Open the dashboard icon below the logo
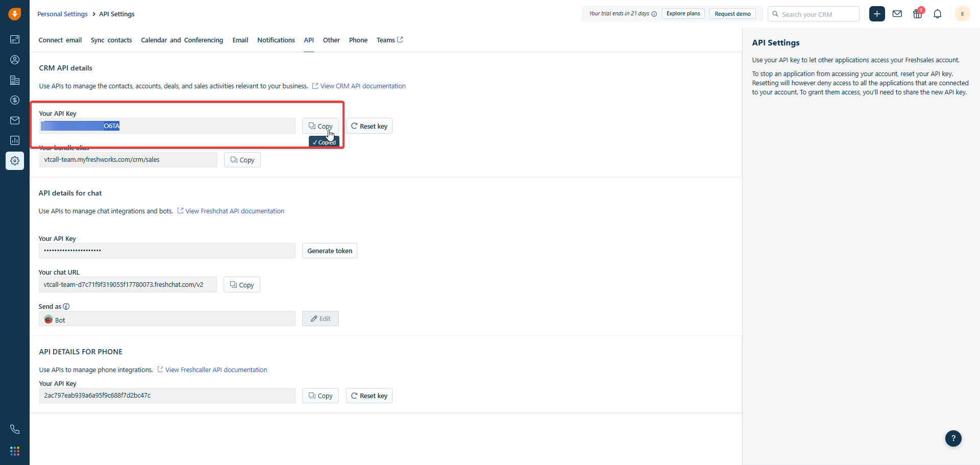The width and height of the screenshot is (980, 465). click(15, 39)
